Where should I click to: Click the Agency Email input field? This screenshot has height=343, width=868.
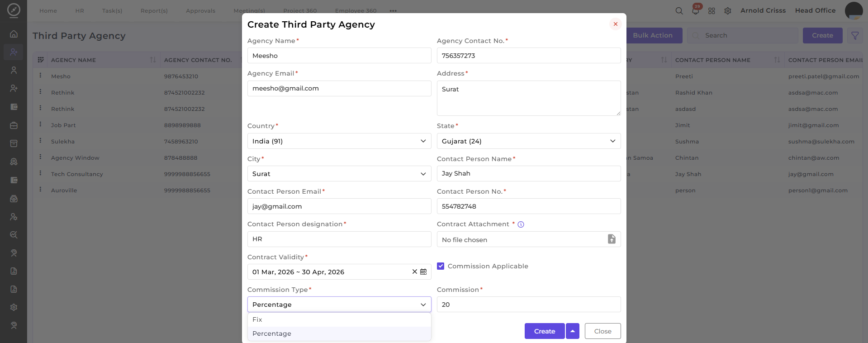(x=339, y=88)
